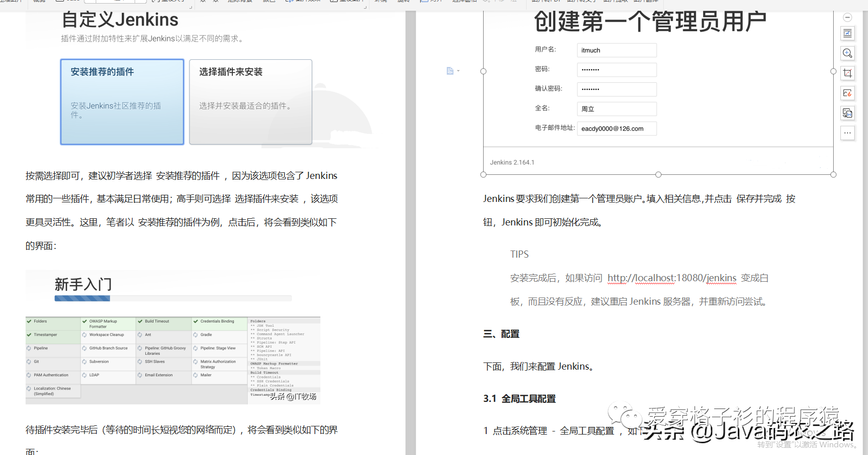The image size is (868, 455).
Task: Click the 'Folders' plugin entry in the grid
Action: tap(53, 323)
